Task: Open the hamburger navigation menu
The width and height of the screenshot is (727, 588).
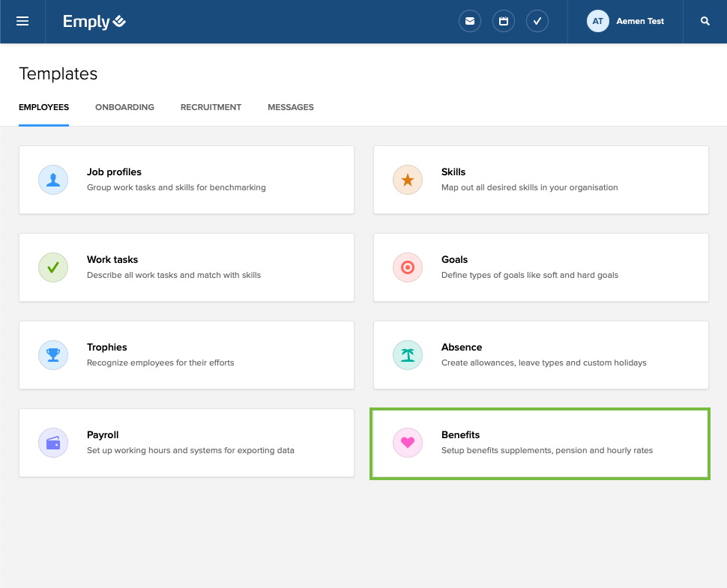Action: (x=22, y=21)
